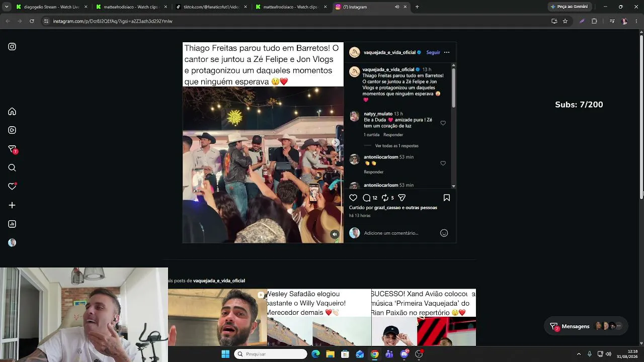Open vaquejada_e_vida_oficial profile from post header

(389, 52)
